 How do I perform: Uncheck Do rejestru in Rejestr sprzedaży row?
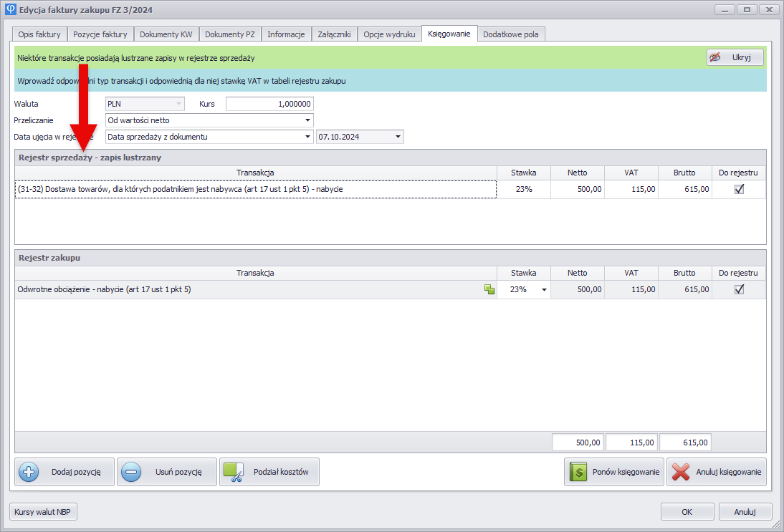click(739, 189)
